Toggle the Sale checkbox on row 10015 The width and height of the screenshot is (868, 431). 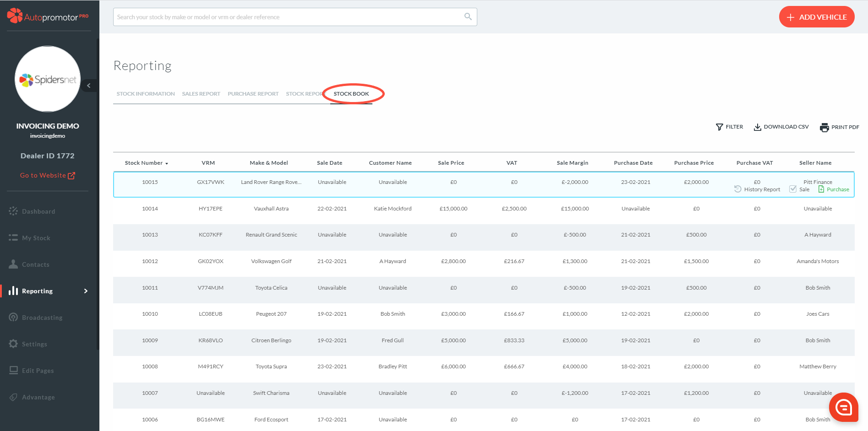[x=793, y=189]
